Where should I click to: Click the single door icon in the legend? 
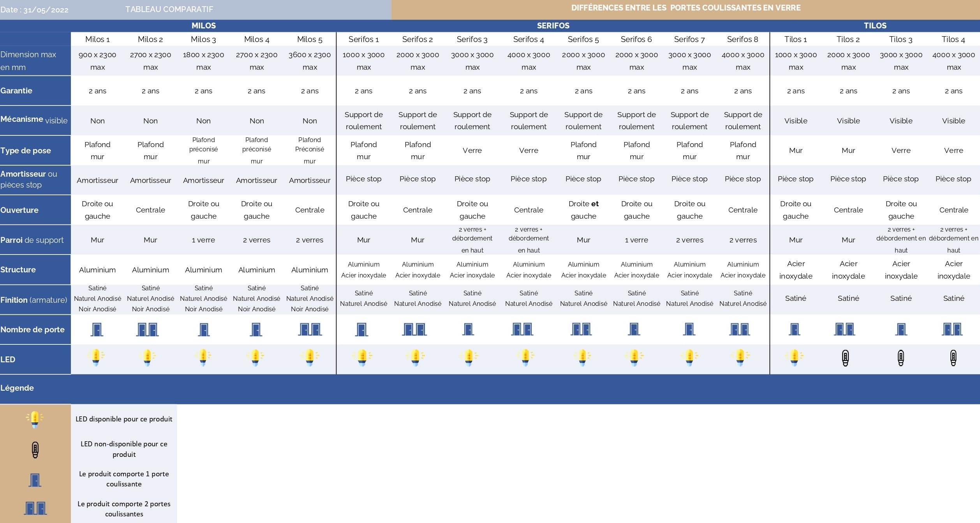[35, 480]
